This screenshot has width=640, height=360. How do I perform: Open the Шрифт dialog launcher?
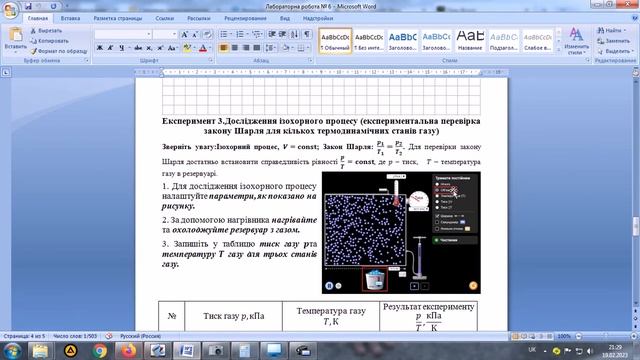pyautogui.click(x=211, y=60)
